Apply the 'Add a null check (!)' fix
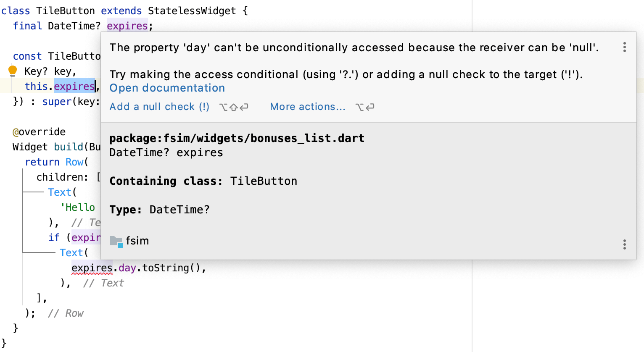The height and width of the screenshot is (352, 644). (159, 107)
